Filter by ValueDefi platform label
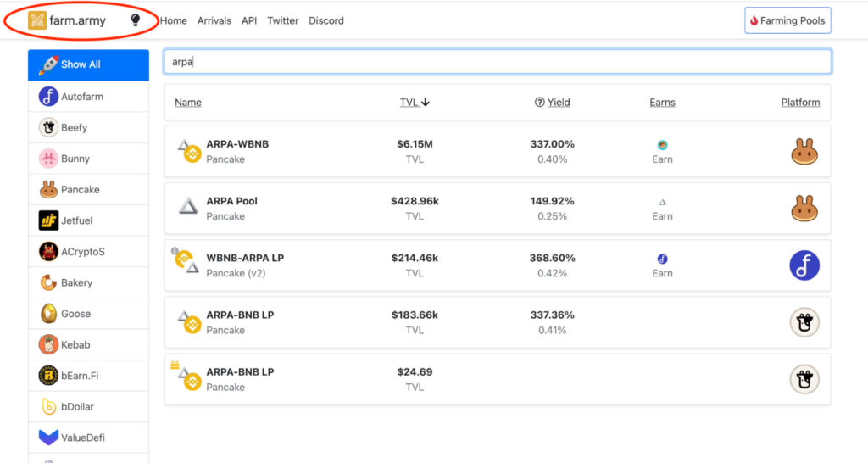Viewport: 868px width, 463px height. click(x=83, y=438)
